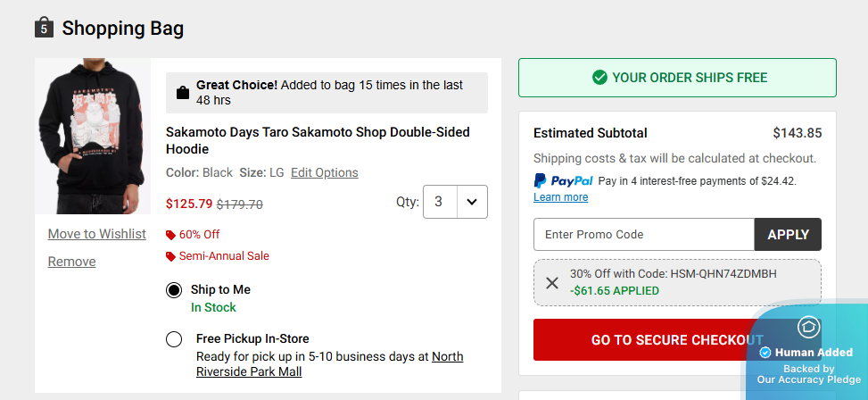
Task: Click the Semi-Annual Sale tag icon
Action: point(171,256)
